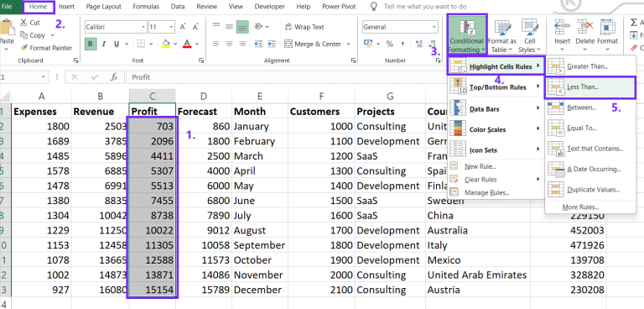
Task: Activate the Format Painter brush
Action: pos(23,48)
